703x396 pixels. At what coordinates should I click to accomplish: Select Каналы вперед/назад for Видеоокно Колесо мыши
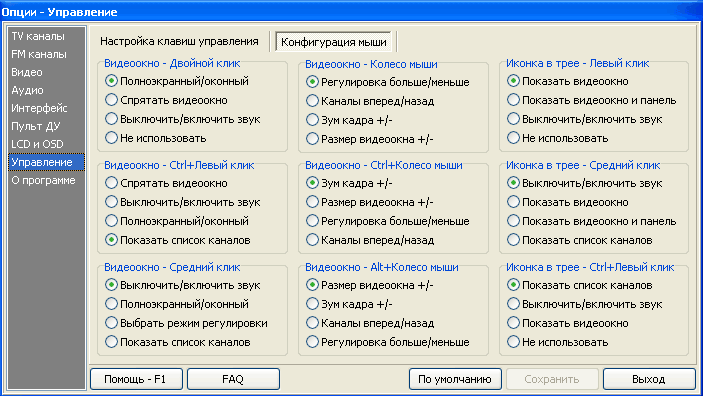(370, 101)
